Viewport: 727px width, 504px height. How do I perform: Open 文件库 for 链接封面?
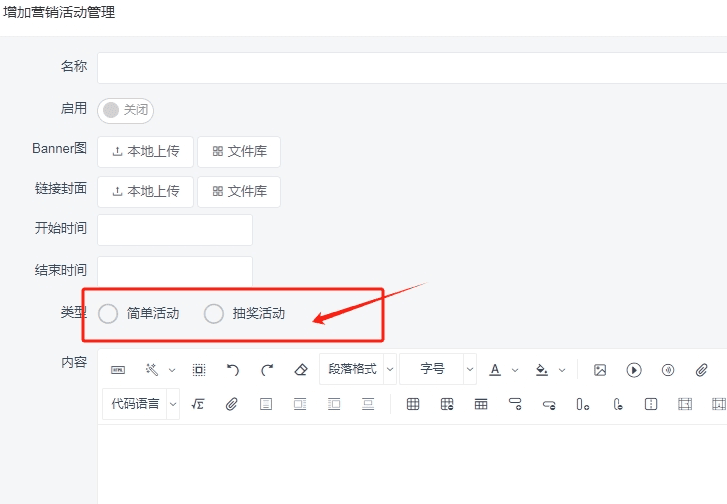239,191
